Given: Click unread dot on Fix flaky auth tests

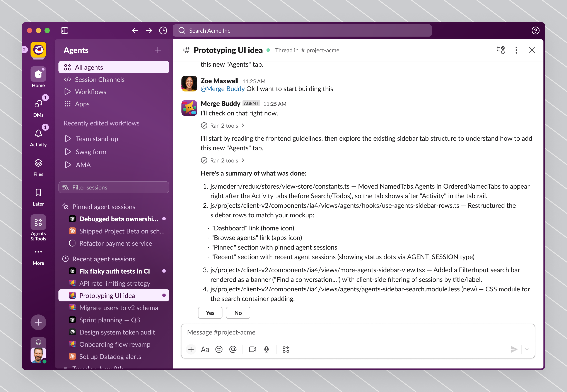Looking at the screenshot, I should click(x=164, y=271).
